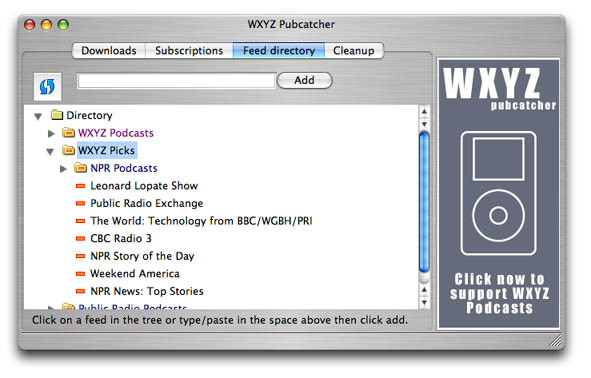Viewport: 591px width, 378px height.
Task: Select NPR Podcasts in the tree
Action: point(124,168)
